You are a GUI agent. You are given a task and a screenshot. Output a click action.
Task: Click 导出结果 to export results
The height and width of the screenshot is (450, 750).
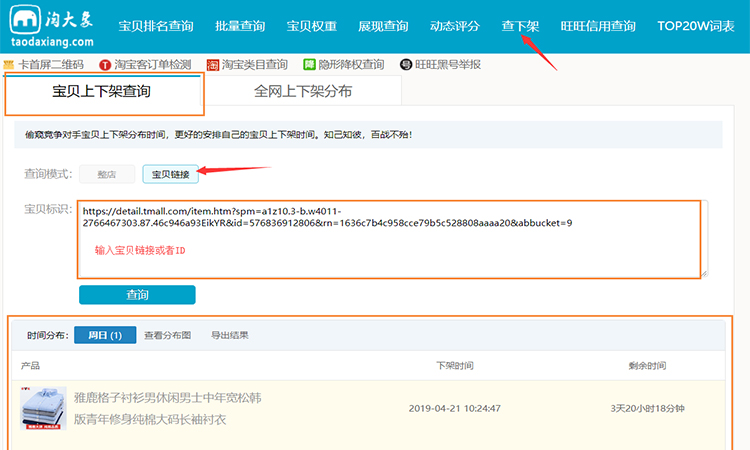click(x=229, y=335)
